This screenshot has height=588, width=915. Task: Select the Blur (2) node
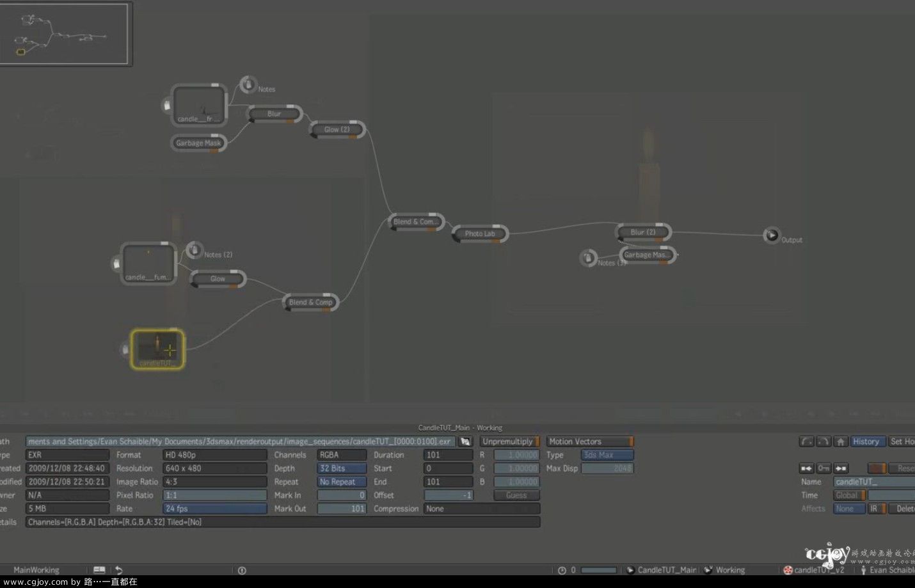pyautogui.click(x=643, y=232)
